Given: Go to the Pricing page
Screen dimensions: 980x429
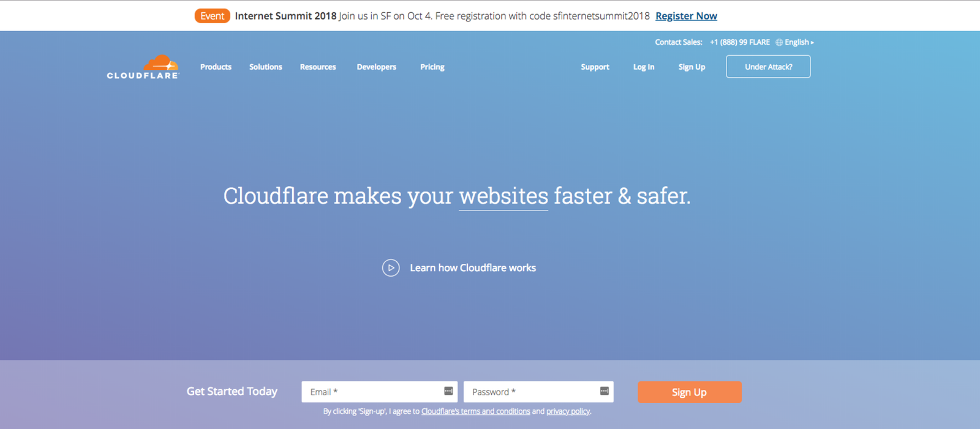Looking at the screenshot, I should 432,67.
